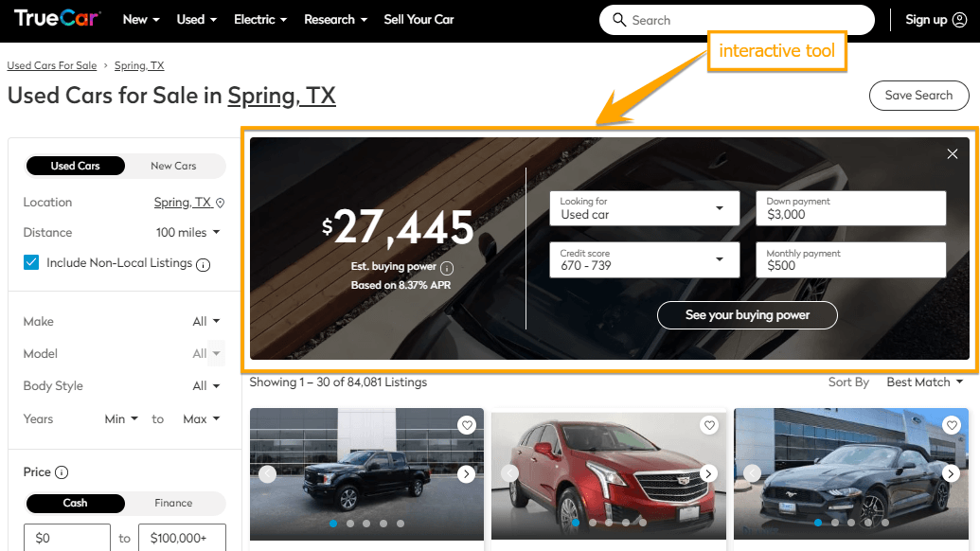980x551 pixels.
Task: Open the black pickup truck photo
Action: coord(366,474)
